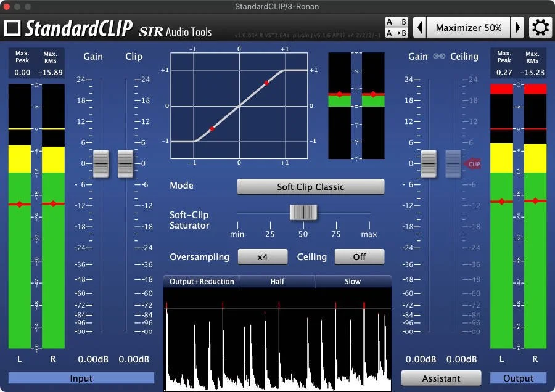Open the settings gear icon

coord(541,27)
